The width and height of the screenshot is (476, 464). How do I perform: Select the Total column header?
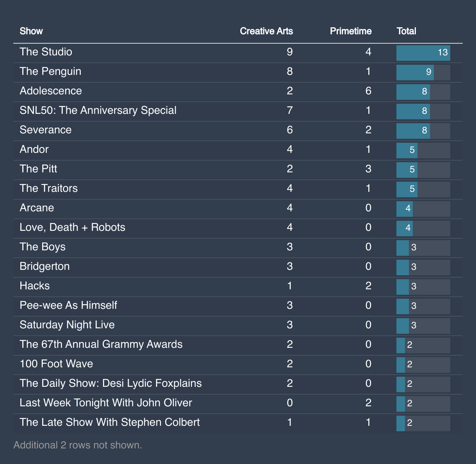406,31
